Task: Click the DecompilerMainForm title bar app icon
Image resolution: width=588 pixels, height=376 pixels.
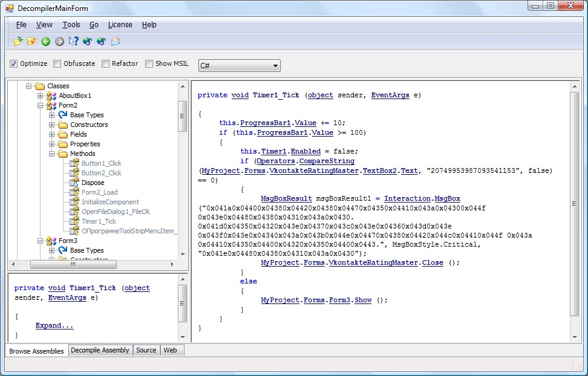Action: tap(9, 8)
